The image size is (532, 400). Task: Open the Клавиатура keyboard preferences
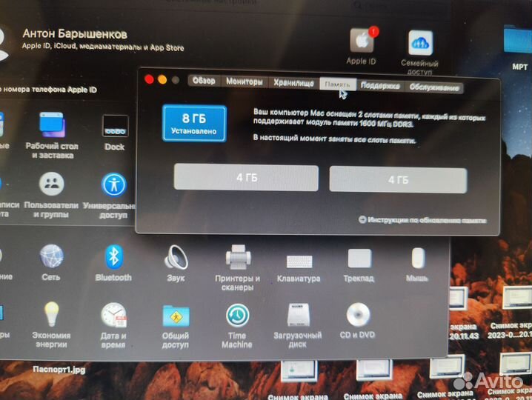[299, 261]
